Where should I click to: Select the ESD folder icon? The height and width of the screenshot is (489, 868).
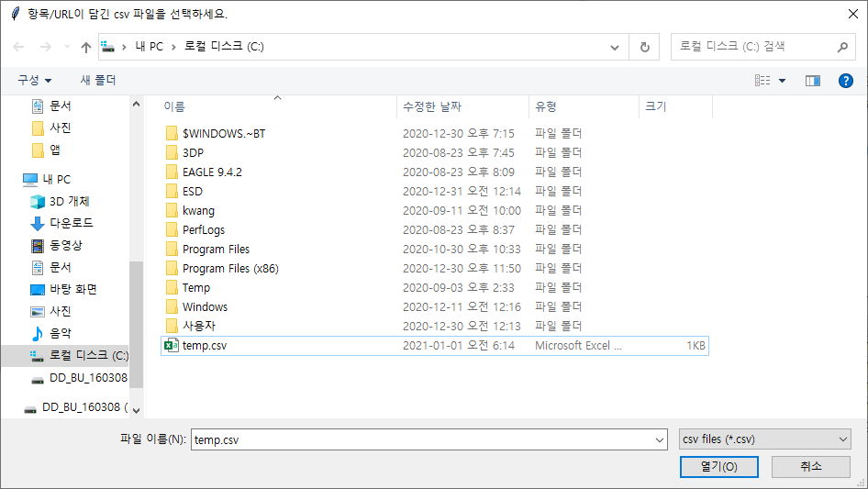[172, 191]
